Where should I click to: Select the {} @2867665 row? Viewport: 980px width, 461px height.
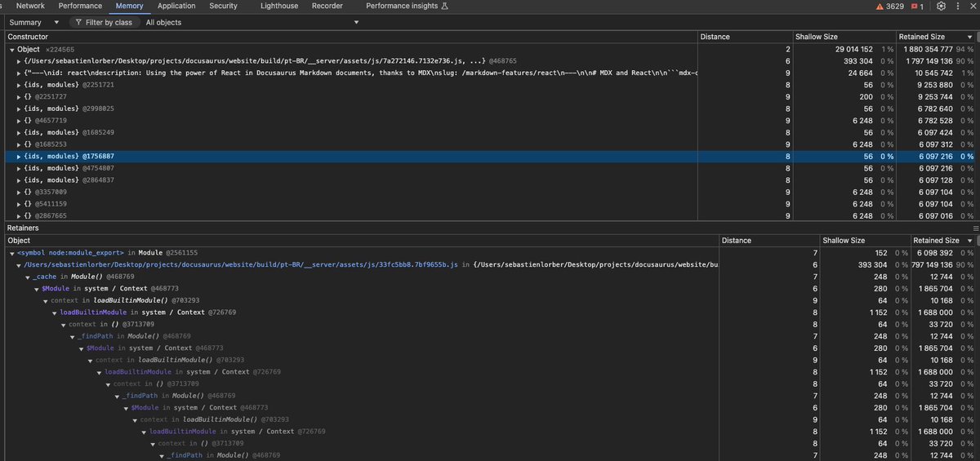click(488, 215)
